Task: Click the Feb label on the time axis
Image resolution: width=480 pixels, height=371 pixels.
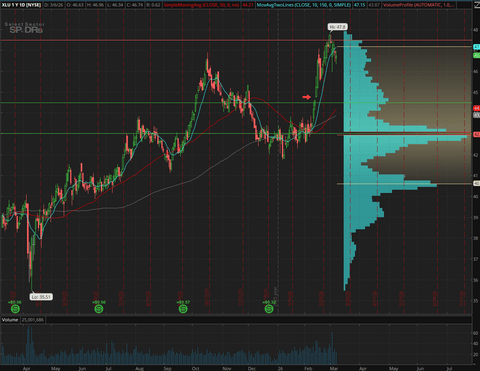Action: pyautogui.click(x=308, y=368)
